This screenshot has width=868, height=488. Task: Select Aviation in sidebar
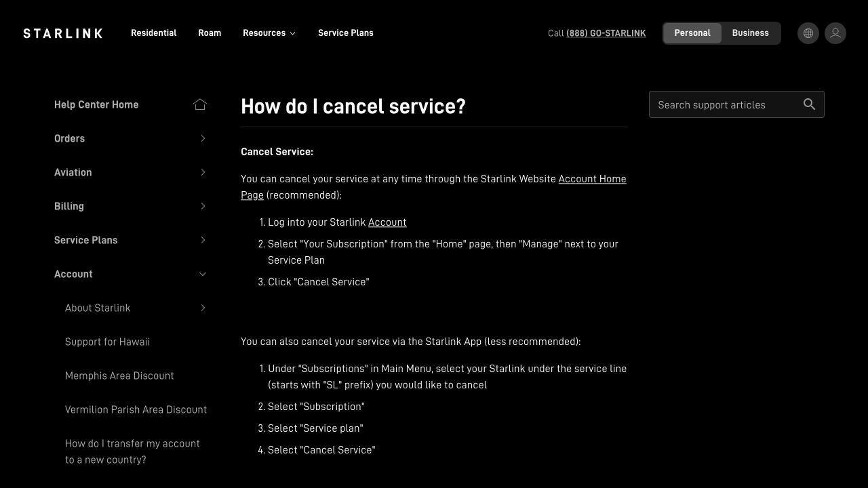pos(73,172)
